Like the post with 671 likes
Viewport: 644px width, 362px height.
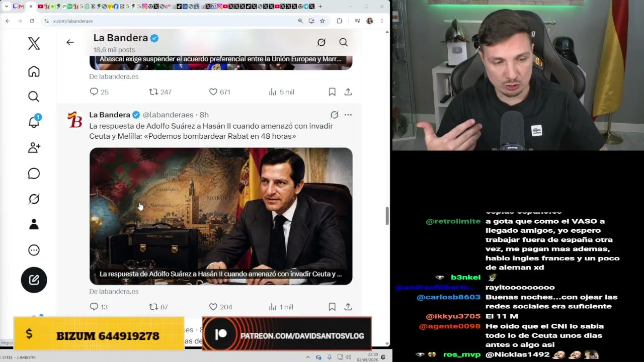pos(219,92)
